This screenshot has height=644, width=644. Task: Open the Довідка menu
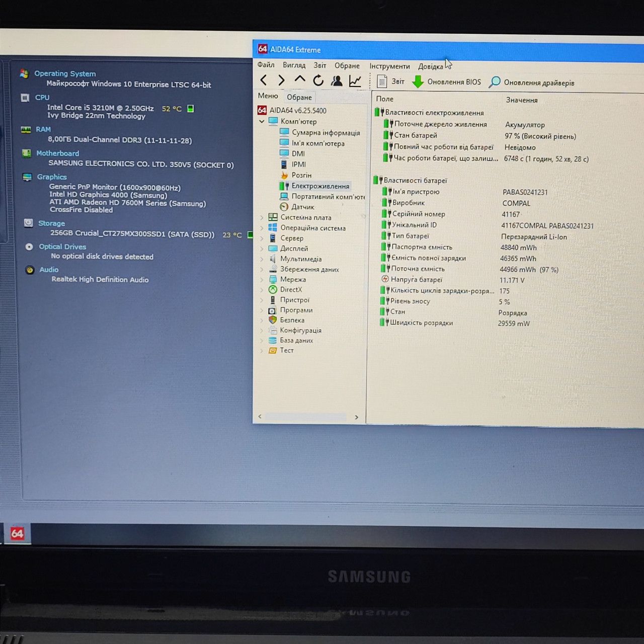click(x=431, y=66)
